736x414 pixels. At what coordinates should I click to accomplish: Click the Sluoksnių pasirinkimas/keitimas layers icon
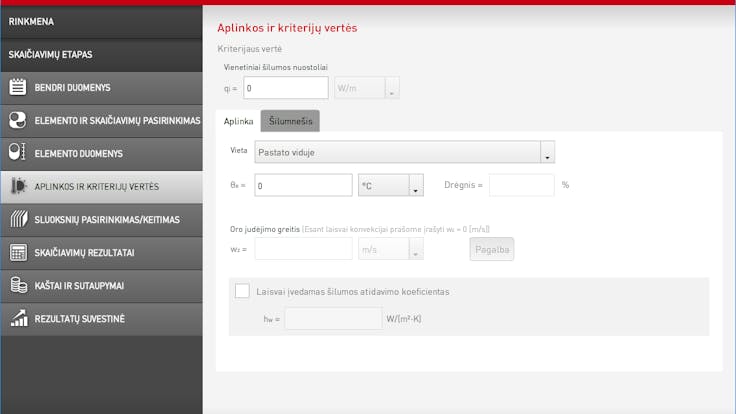[17, 219]
